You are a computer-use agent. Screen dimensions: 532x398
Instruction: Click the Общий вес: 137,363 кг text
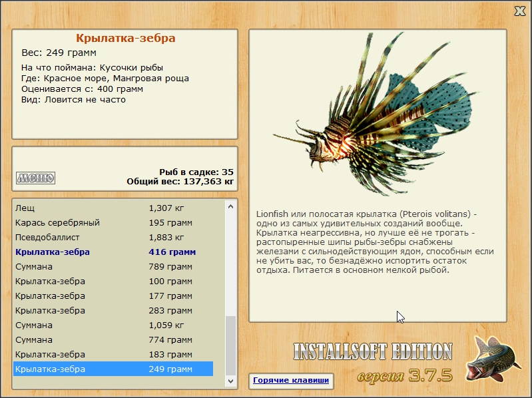(180, 182)
